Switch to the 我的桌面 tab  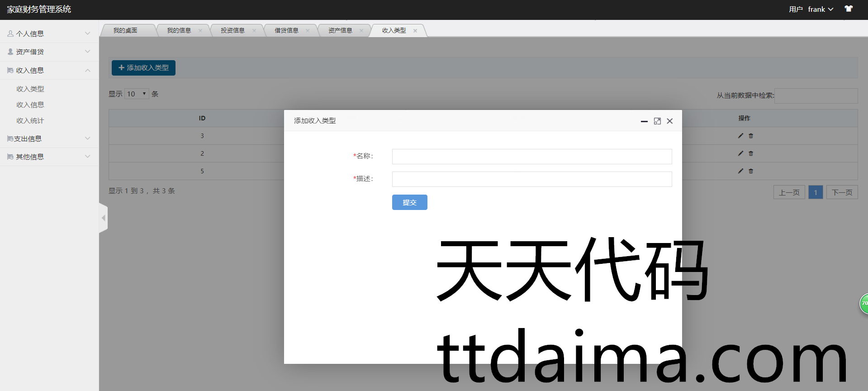coord(125,30)
